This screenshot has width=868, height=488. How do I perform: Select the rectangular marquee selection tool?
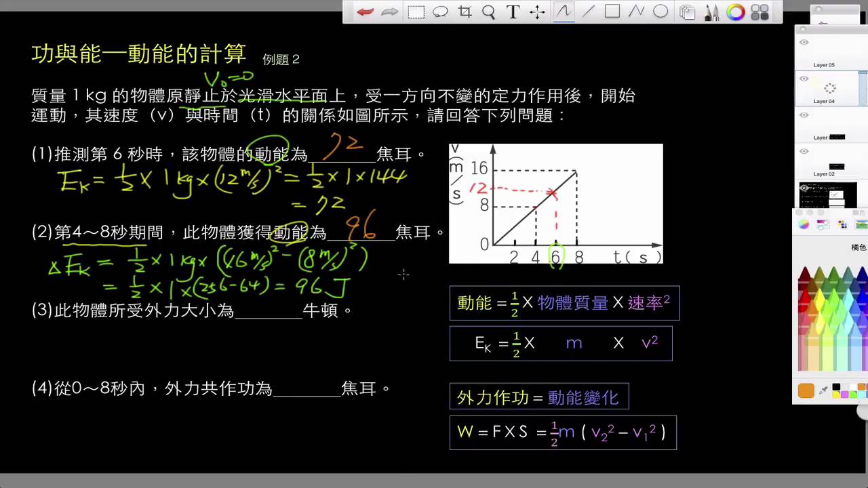point(416,12)
